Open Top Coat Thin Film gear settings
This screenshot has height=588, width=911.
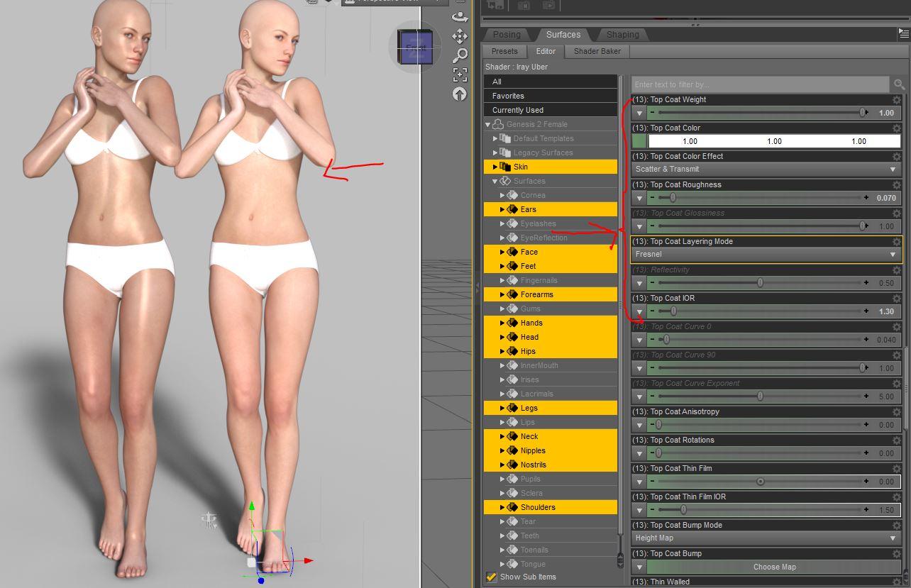(x=897, y=469)
